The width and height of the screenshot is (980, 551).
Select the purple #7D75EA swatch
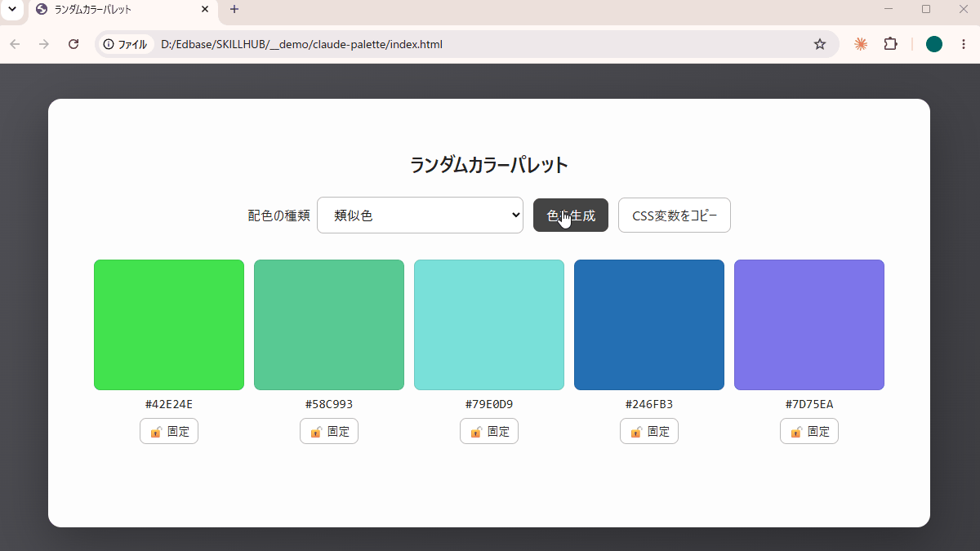pyautogui.click(x=809, y=325)
